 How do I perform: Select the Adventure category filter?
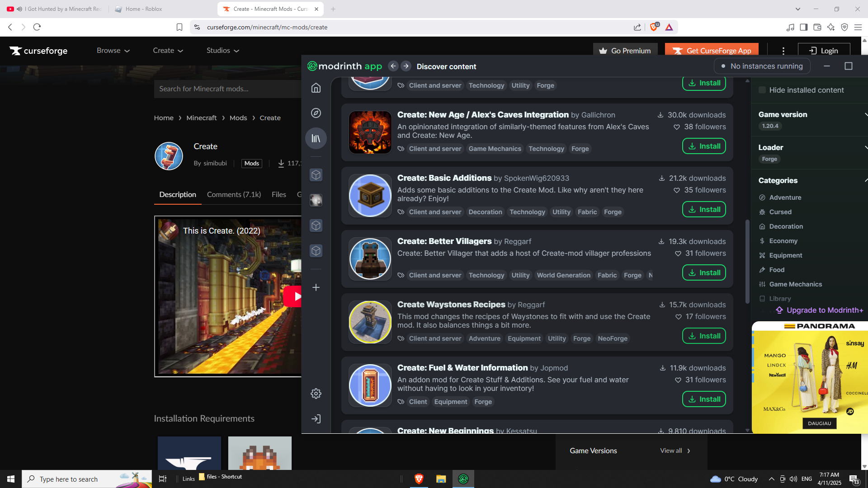click(x=785, y=197)
